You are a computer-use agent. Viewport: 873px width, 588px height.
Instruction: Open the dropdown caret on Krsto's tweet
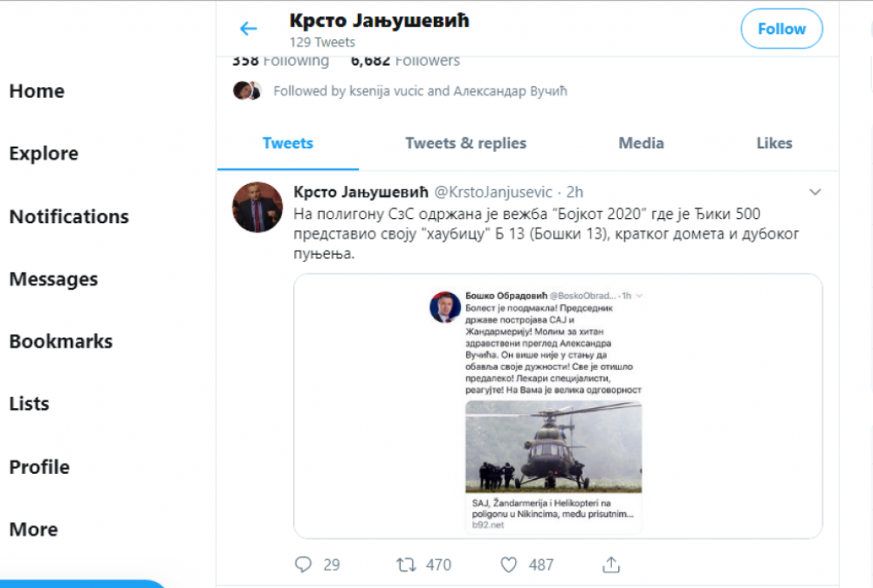(817, 193)
